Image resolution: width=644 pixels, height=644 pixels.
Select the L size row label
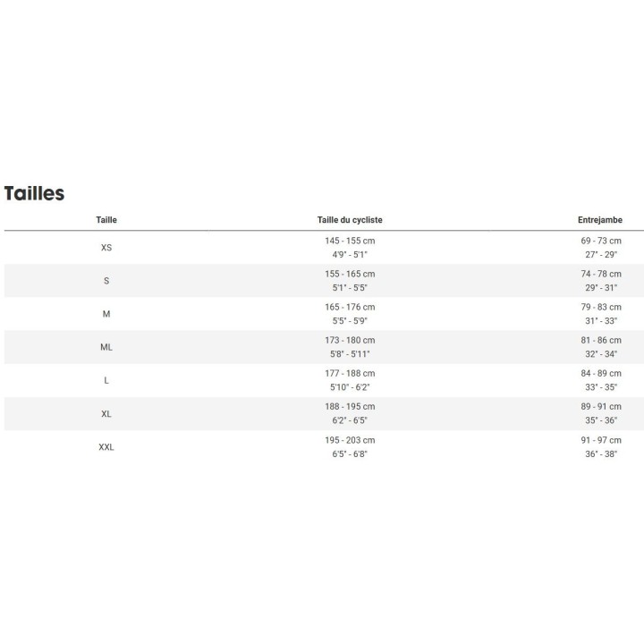pyautogui.click(x=106, y=380)
